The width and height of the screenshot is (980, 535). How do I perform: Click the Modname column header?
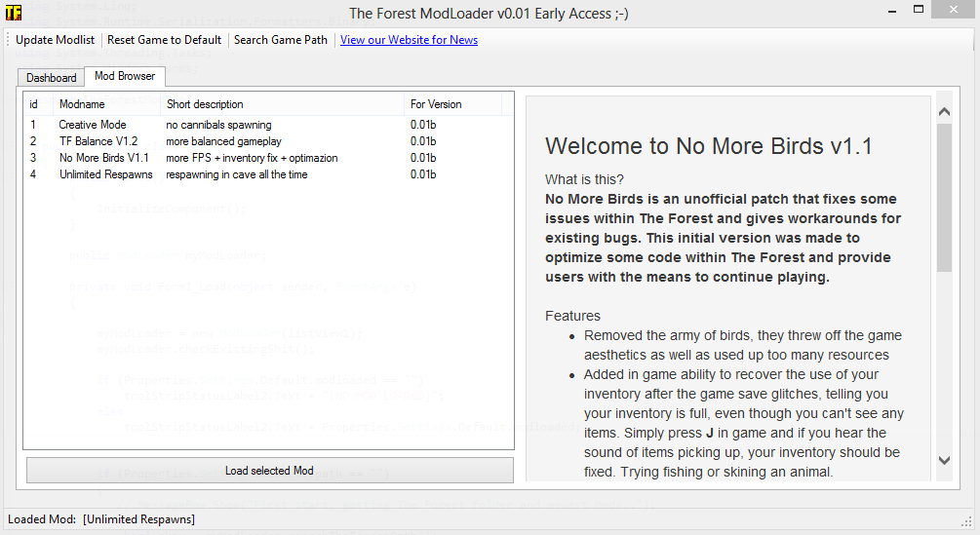point(105,104)
